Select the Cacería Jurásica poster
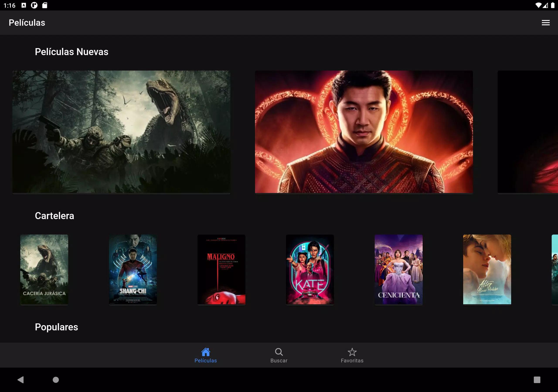This screenshot has height=392, width=558. pos(44,269)
